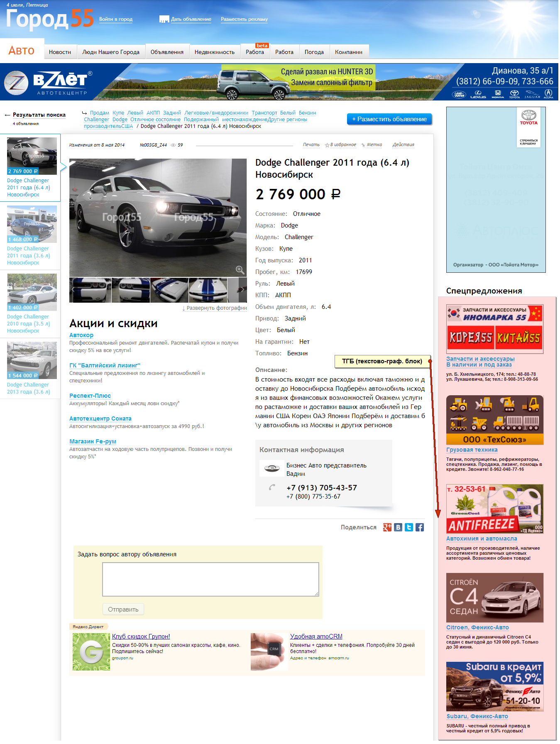Open sidebar listing priced 1 544 000 ₽

pos(32,360)
